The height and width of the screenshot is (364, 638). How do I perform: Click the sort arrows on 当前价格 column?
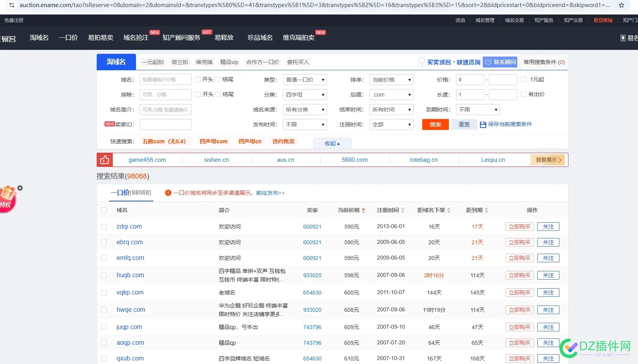tap(363, 210)
